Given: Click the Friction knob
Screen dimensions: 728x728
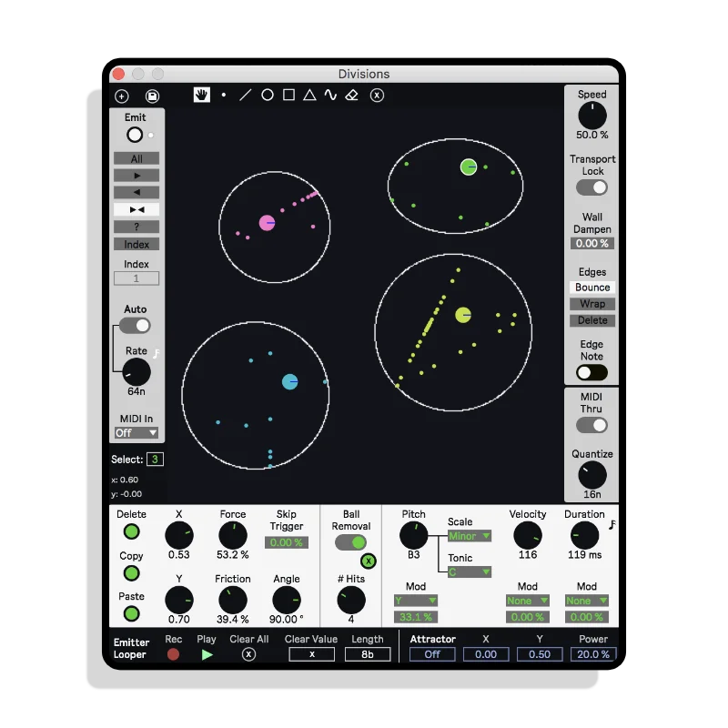Looking at the screenshot, I should (x=233, y=600).
